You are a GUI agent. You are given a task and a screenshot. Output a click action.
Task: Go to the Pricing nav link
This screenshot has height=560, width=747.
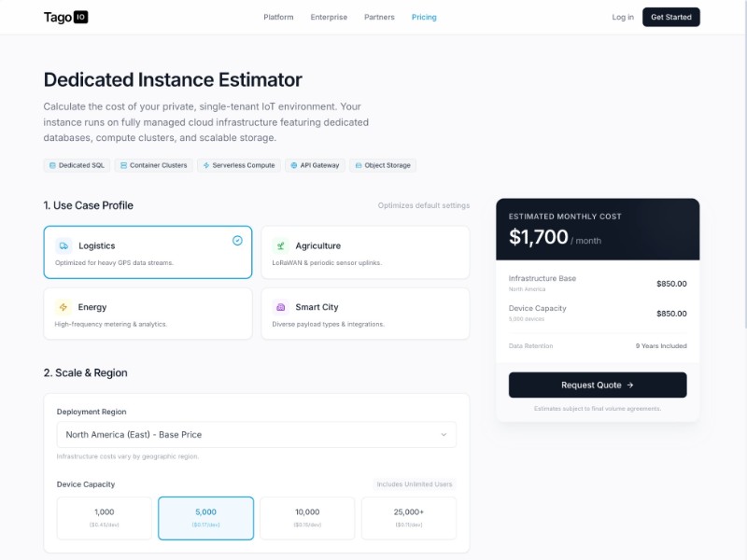(424, 17)
